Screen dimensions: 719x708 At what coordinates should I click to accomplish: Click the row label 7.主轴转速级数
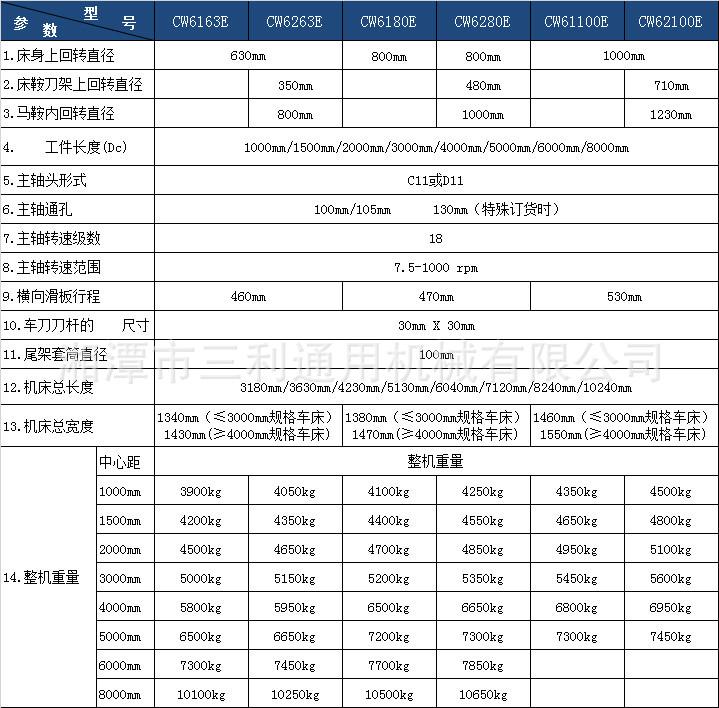pyautogui.click(x=52, y=238)
